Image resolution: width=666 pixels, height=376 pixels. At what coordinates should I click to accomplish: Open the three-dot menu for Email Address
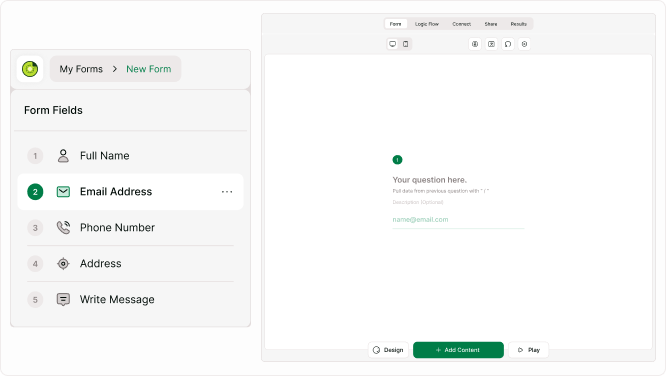click(227, 192)
